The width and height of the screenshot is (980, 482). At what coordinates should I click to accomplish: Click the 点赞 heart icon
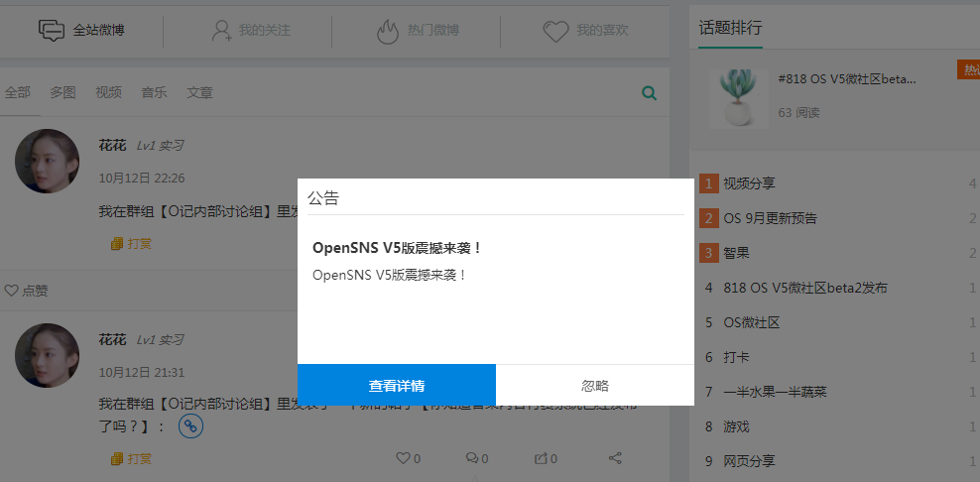point(11,290)
